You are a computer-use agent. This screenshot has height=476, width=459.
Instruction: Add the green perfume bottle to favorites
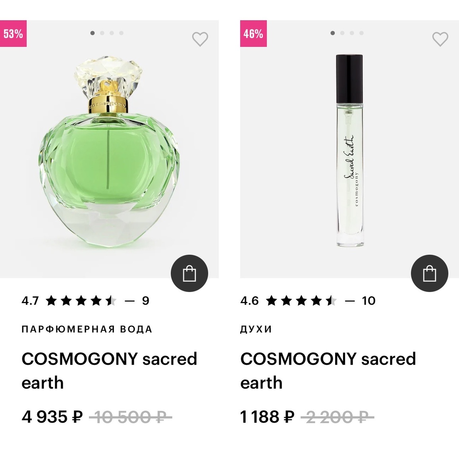click(x=200, y=39)
